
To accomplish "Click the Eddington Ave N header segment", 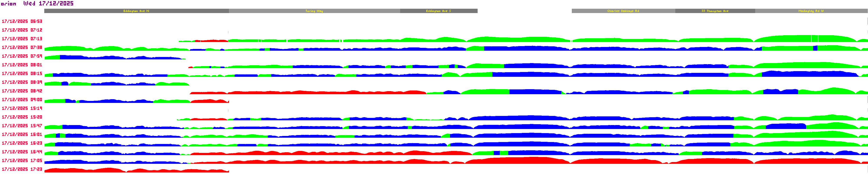I will (136, 11).
